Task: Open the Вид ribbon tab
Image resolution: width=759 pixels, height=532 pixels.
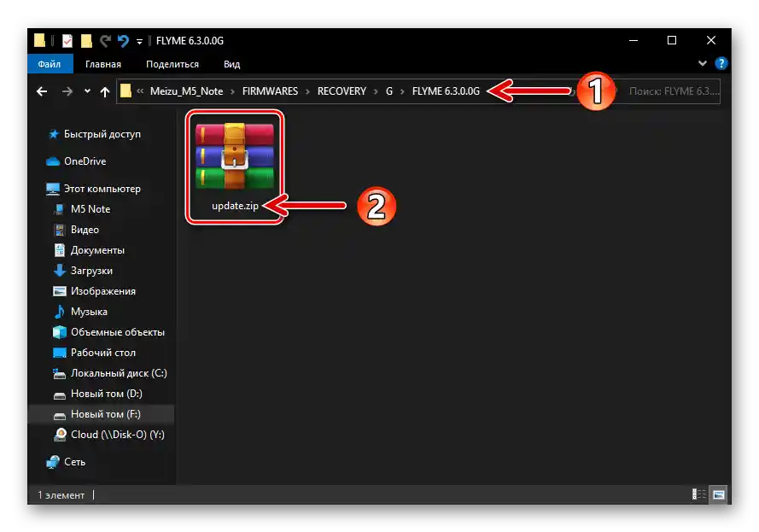Action: pyautogui.click(x=232, y=64)
